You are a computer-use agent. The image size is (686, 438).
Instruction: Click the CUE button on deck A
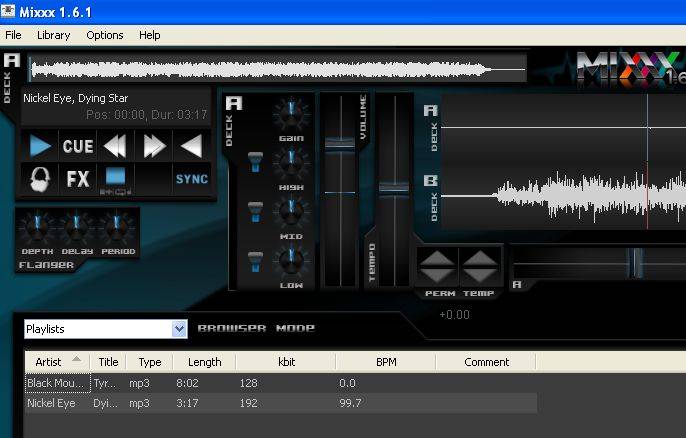[x=78, y=146]
